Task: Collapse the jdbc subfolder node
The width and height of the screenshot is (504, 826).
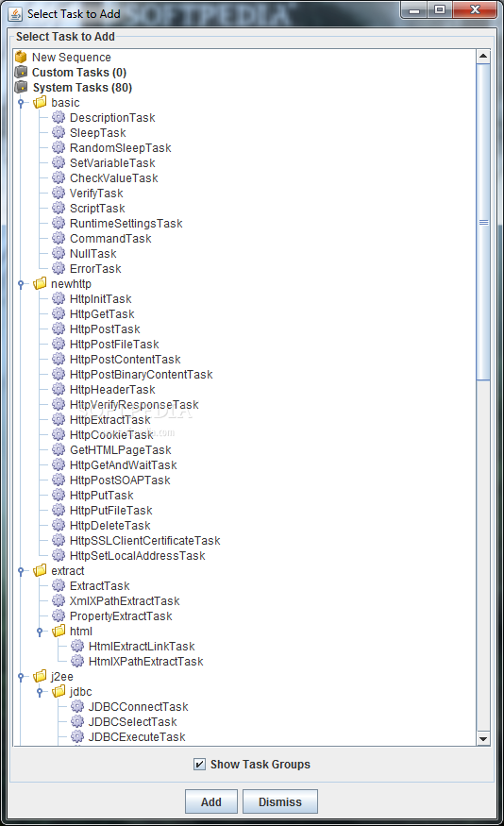Action: [40, 692]
